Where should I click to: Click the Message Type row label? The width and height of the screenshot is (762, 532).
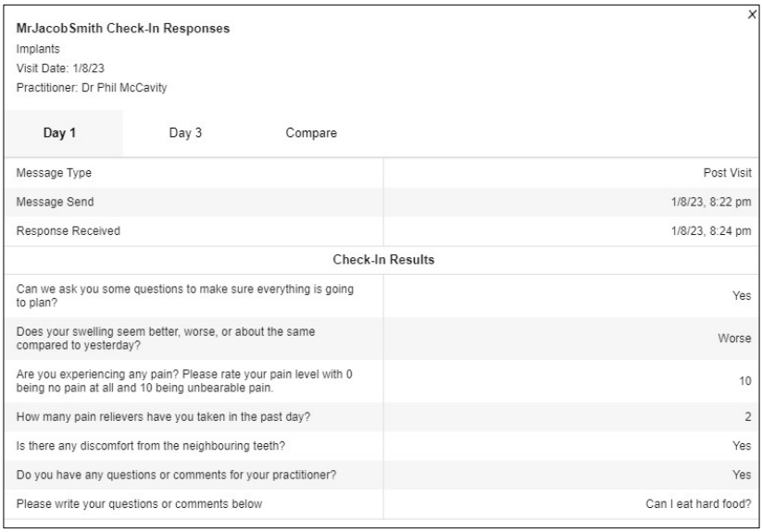54,173
